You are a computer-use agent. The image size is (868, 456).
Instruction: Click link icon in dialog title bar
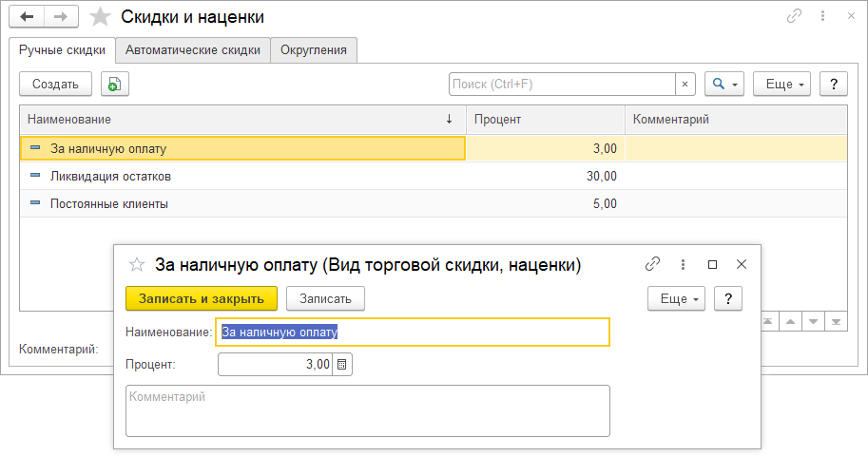click(652, 265)
